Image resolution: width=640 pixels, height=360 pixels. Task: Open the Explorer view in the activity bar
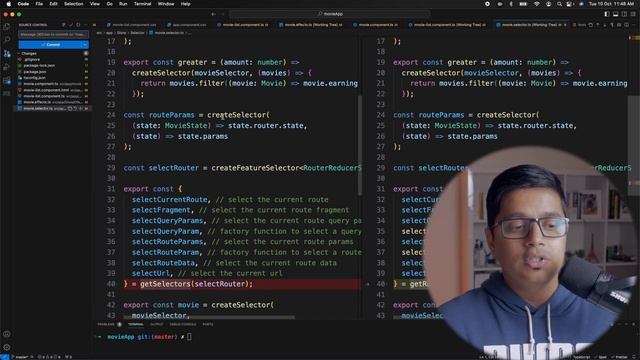tap(7, 27)
